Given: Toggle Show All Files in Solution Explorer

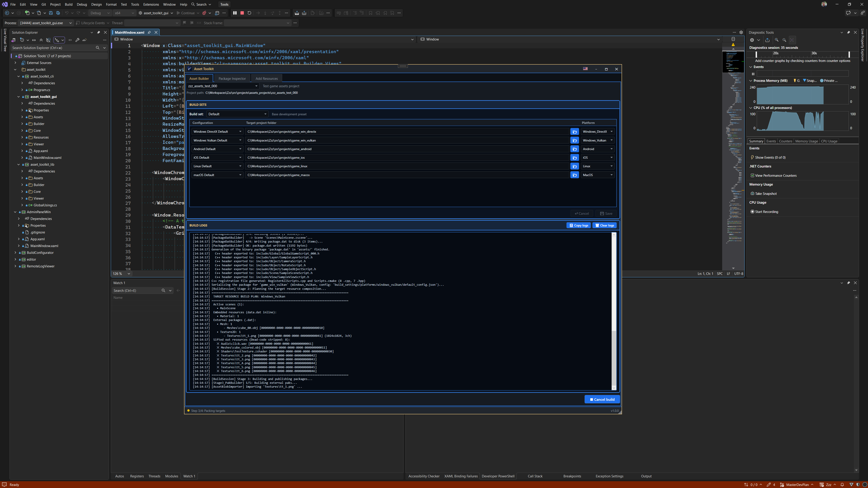Looking at the screenshot, I should [x=49, y=40].
